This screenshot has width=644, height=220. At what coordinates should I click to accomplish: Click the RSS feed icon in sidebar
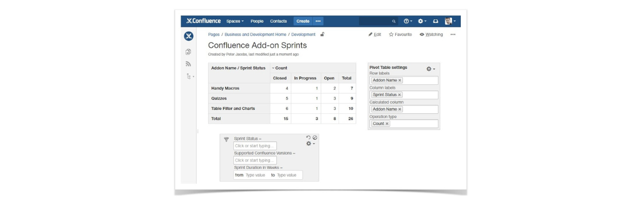pyautogui.click(x=188, y=64)
